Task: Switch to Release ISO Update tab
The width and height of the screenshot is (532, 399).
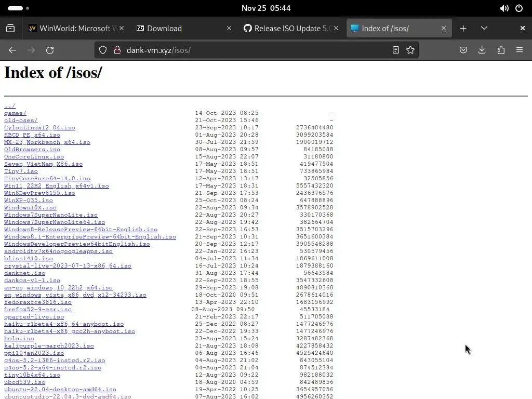Action: 291,29
